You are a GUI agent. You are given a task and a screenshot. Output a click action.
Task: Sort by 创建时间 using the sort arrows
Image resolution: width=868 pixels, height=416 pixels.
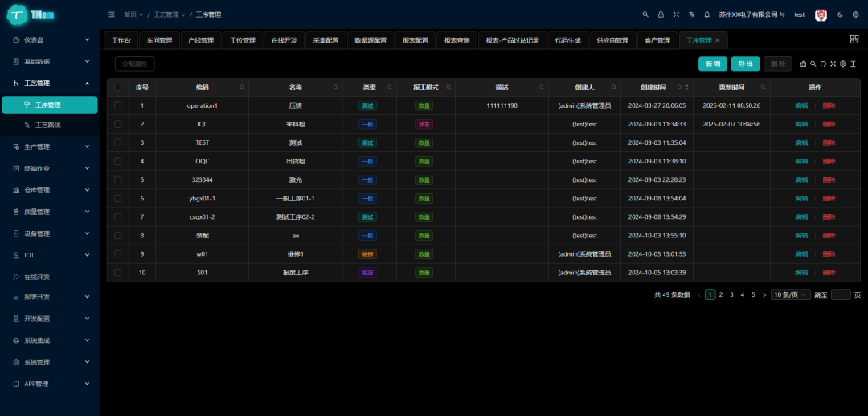[687, 88]
